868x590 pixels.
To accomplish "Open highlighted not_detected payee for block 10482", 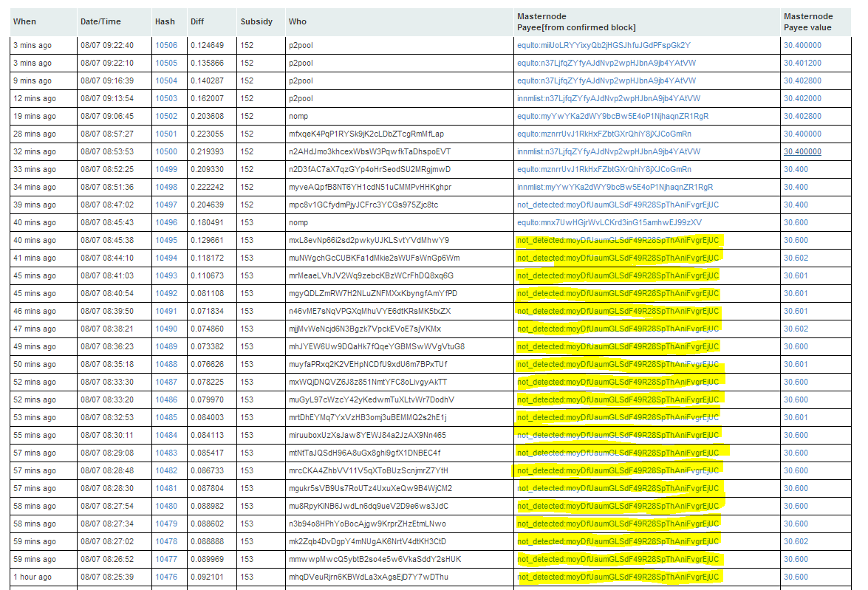I will pos(618,470).
